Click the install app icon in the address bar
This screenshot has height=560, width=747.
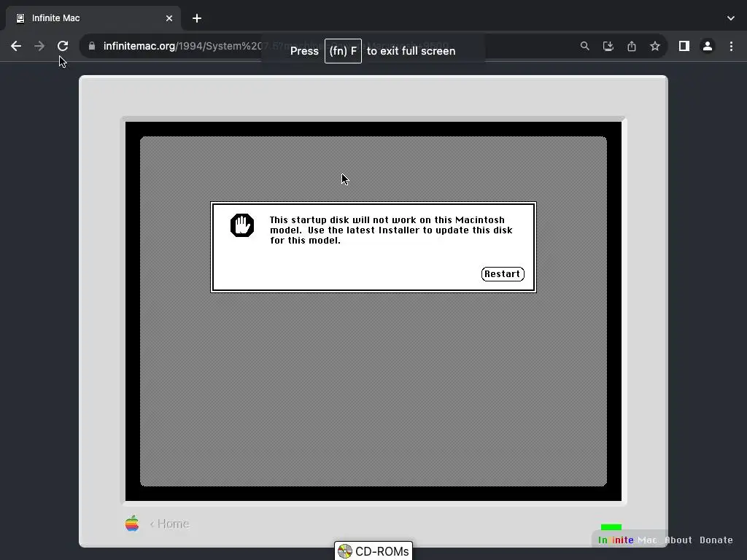click(x=608, y=46)
